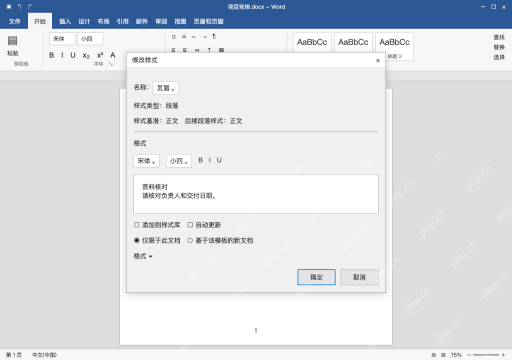
Task: Expand the 格式 menu at dialog bottom
Action: tap(143, 256)
